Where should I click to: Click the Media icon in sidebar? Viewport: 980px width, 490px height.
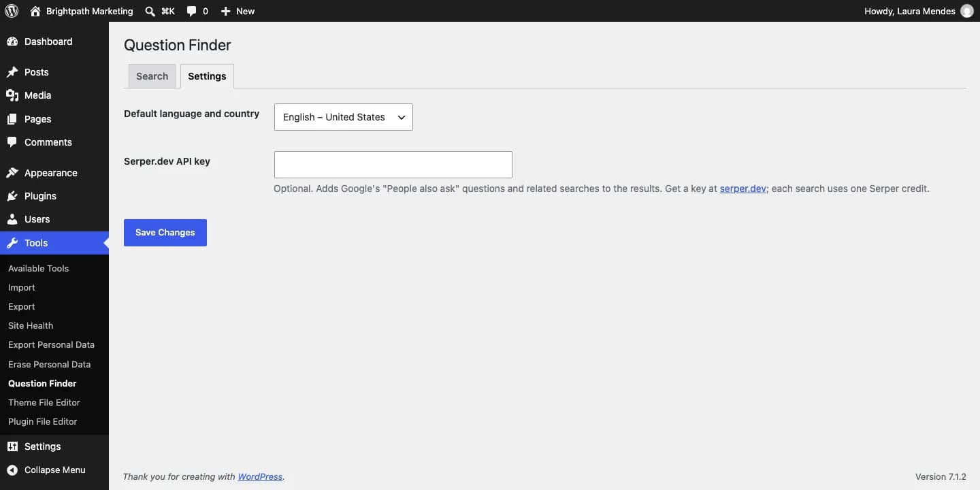click(12, 95)
